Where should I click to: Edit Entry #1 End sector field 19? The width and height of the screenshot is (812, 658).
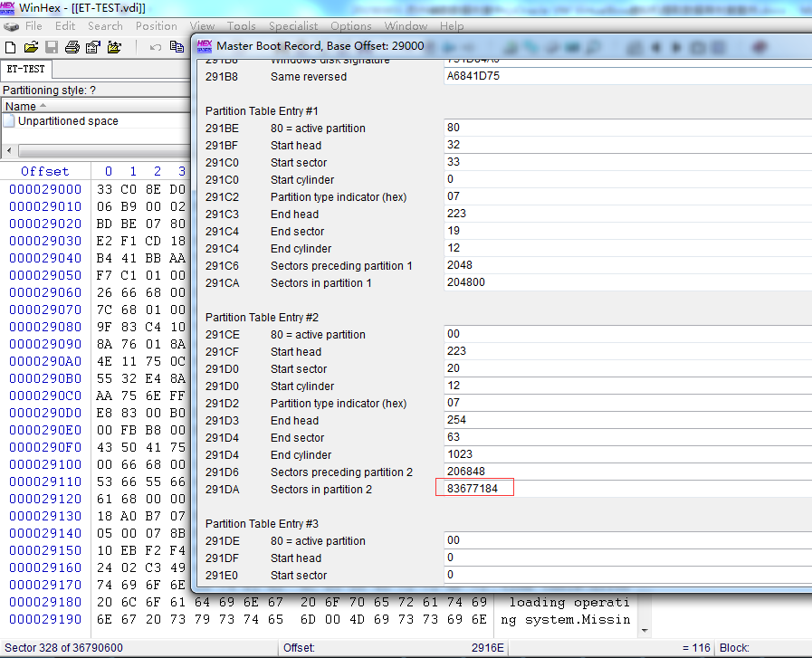pos(627,231)
